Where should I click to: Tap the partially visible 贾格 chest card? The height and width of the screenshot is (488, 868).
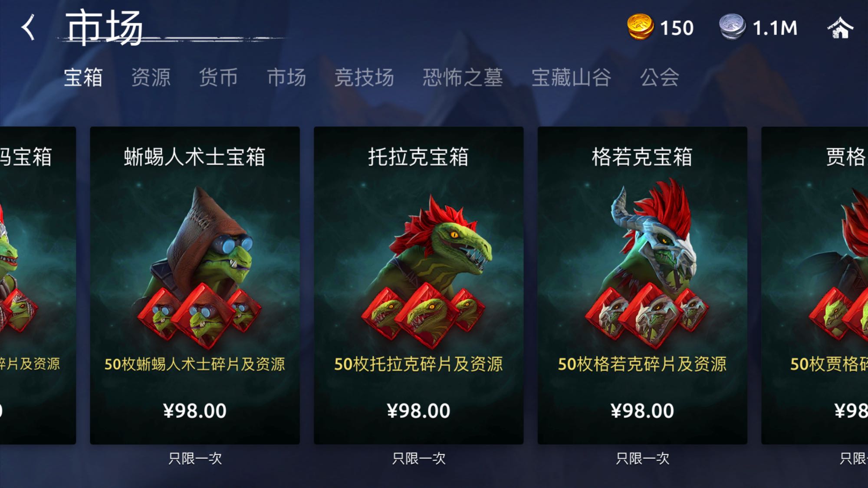[815, 285]
